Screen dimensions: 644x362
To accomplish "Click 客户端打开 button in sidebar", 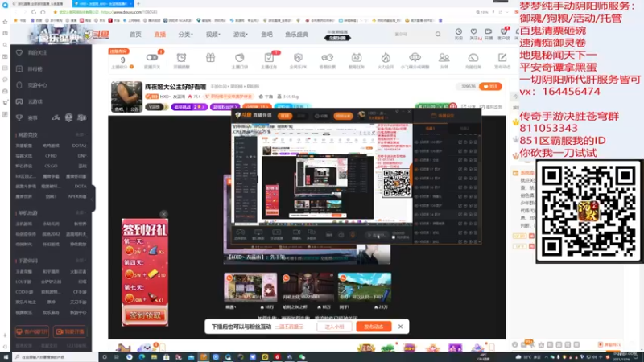I will tap(32, 331).
